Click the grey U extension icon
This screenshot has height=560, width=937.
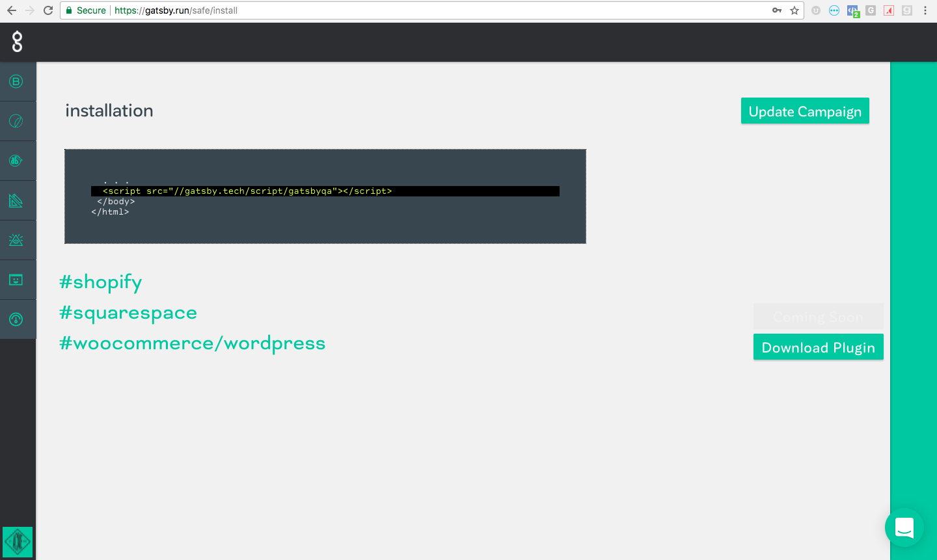click(816, 10)
